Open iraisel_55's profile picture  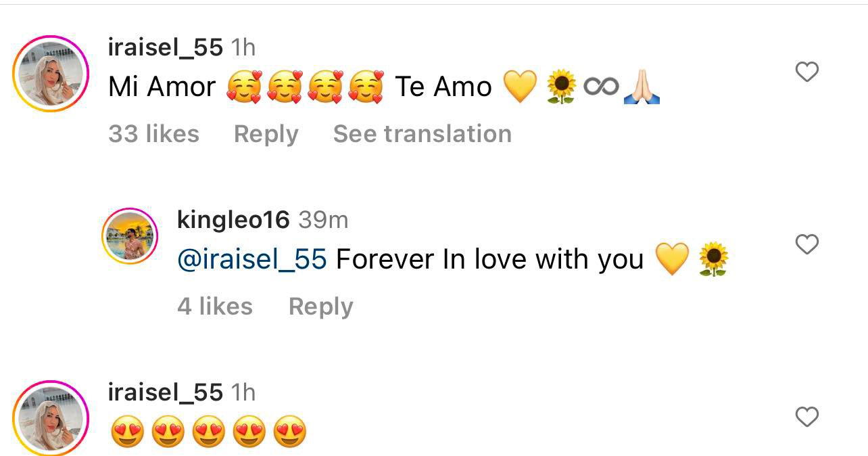coord(51,70)
